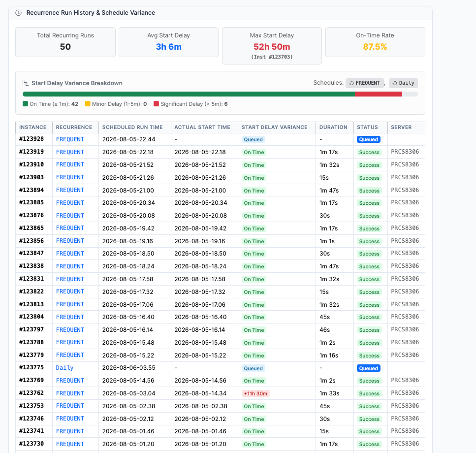
Task: Click scheduled time 2026-08-06-03.55
Action: [128, 368]
